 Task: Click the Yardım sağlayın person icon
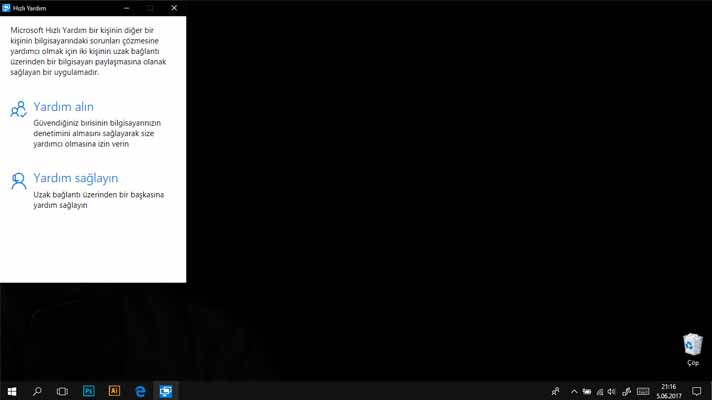(18, 181)
